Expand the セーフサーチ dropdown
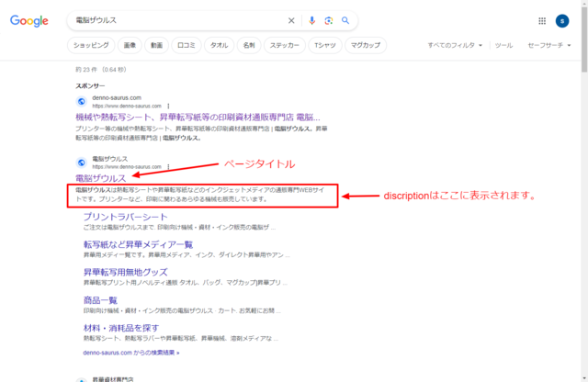The image size is (588, 382). 549,45
